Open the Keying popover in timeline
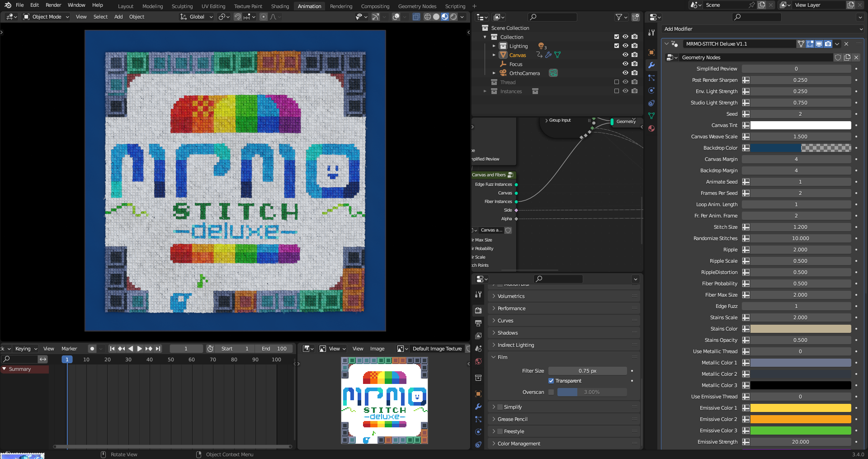 tap(25, 349)
